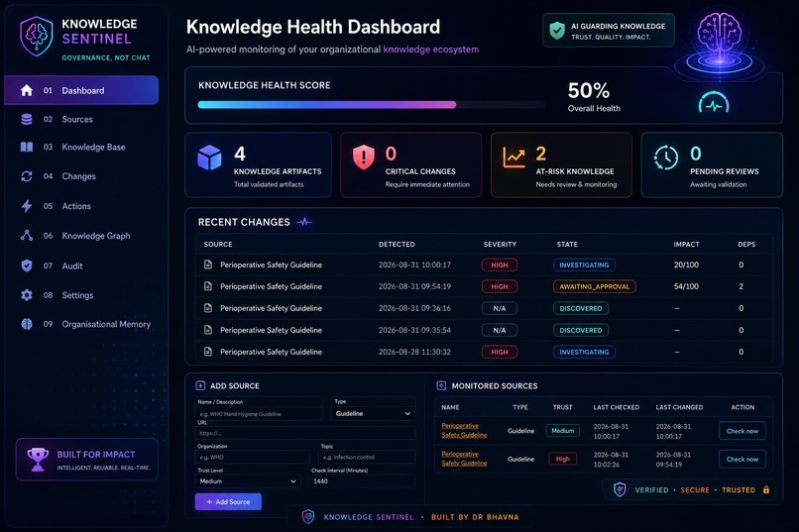Image resolution: width=799 pixels, height=532 pixels.
Task: Click the Changes refresh arrows icon
Action: [x=27, y=176]
